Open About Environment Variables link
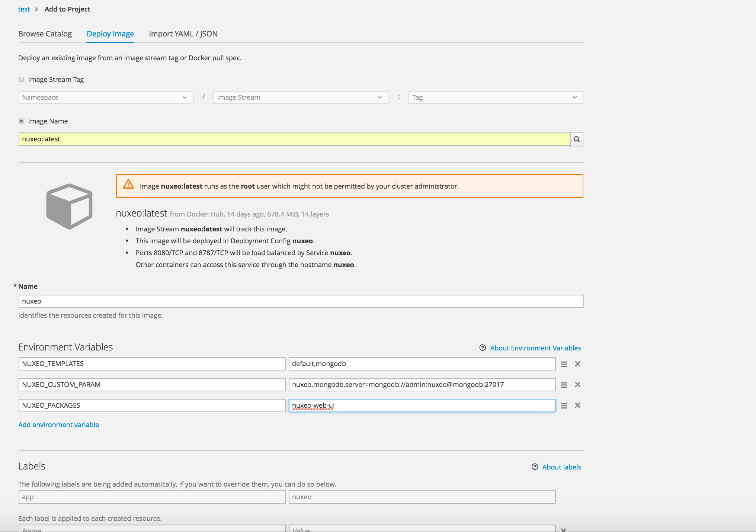This screenshot has height=532, width=756. coord(535,348)
